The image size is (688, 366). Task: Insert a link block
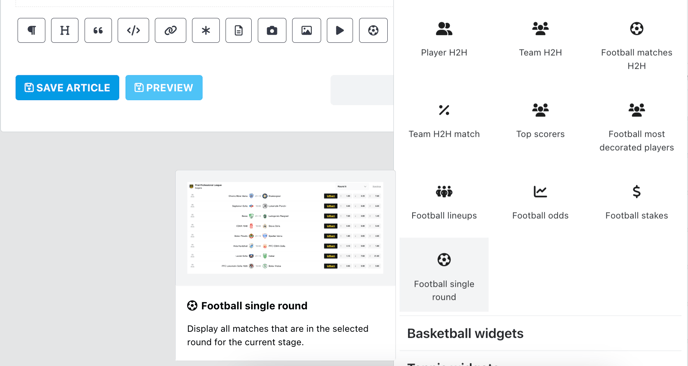(x=170, y=30)
